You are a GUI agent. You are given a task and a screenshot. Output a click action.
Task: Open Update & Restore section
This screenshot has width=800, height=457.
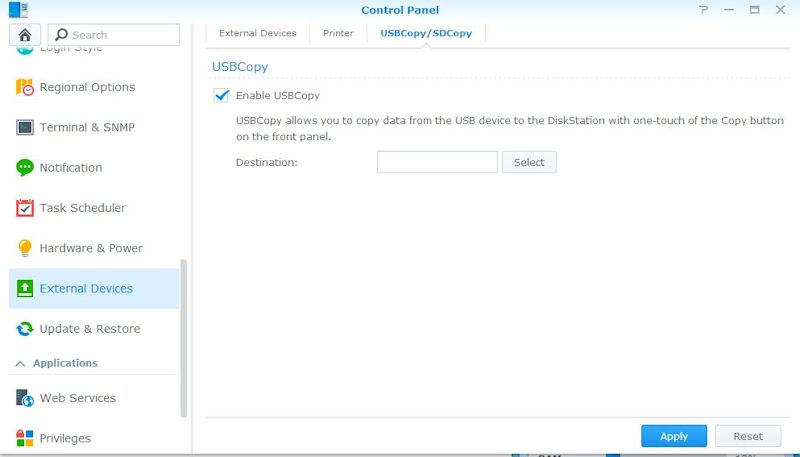pos(94,328)
